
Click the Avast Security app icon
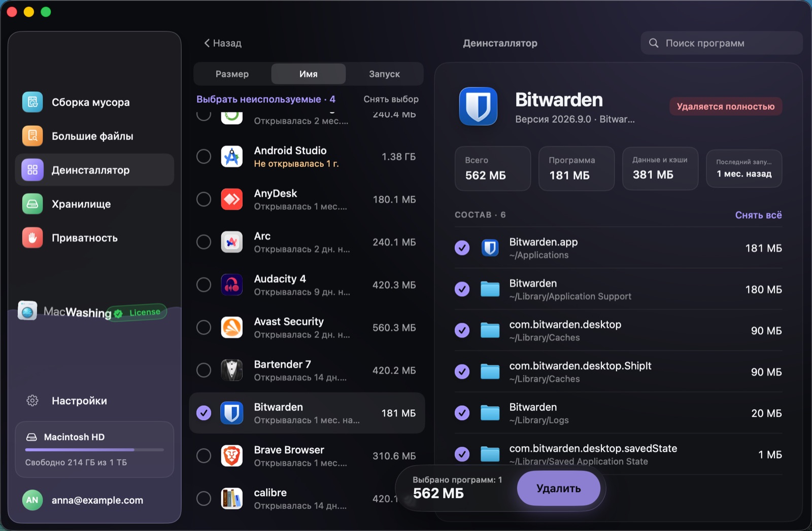click(232, 328)
